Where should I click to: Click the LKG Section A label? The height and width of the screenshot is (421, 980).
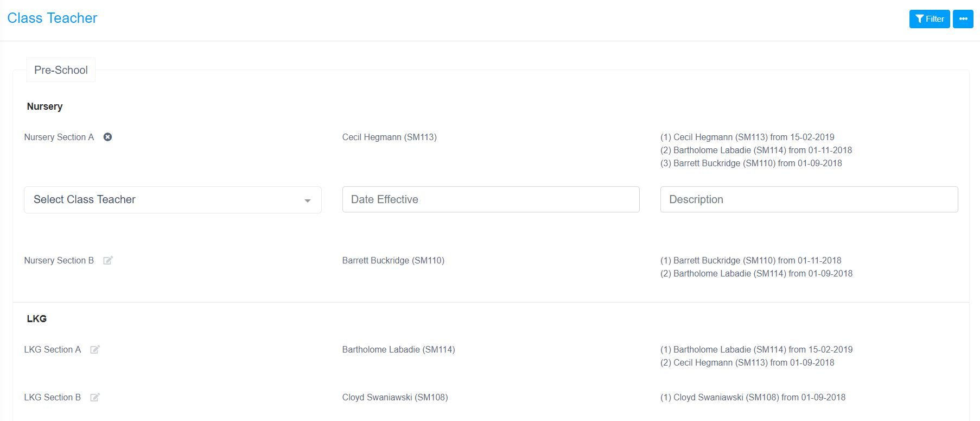(53, 349)
